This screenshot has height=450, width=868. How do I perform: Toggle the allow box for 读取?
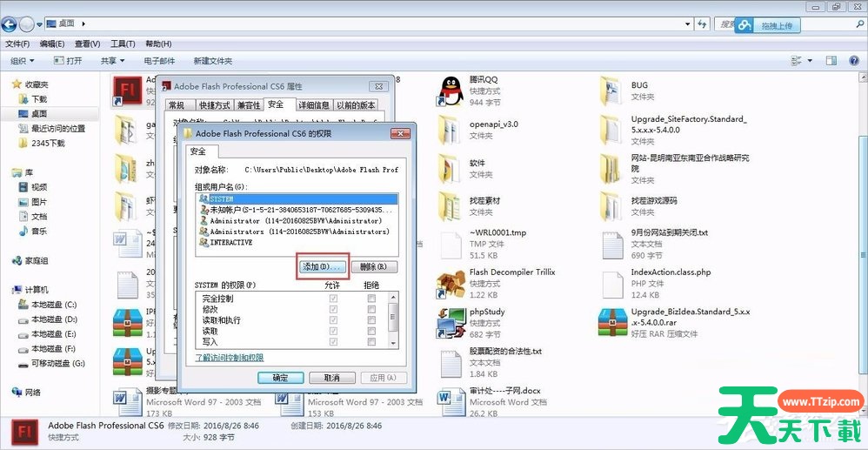point(333,331)
